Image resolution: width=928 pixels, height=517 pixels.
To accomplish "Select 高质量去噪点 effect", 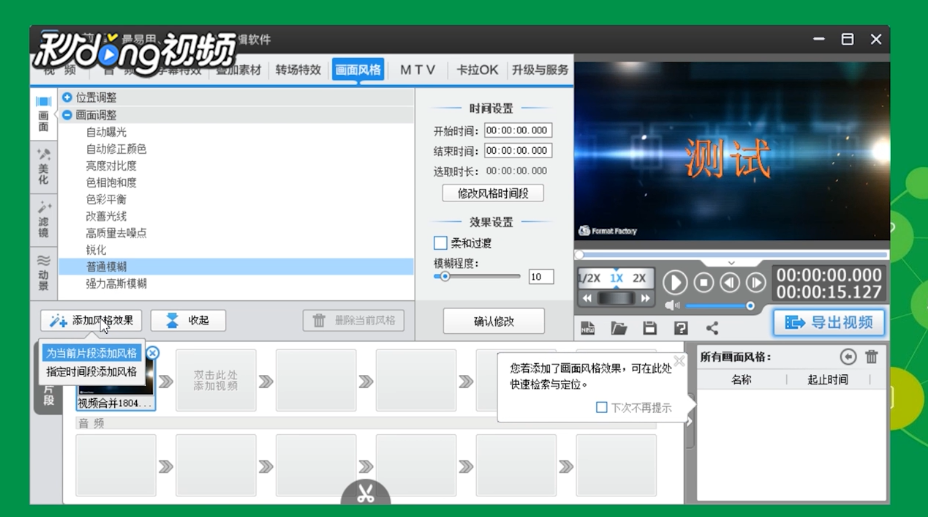I will click(116, 233).
